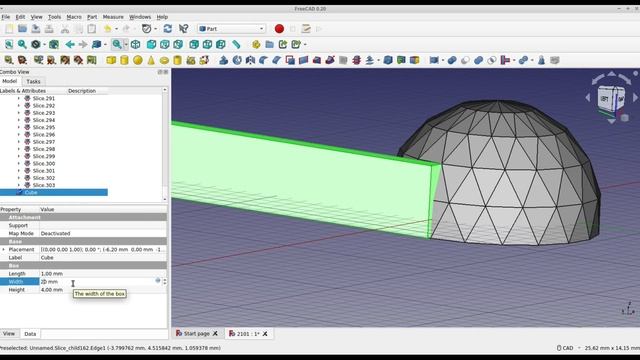The width and height of the screenshot is (640, 360).
Task: Click the Refresh recompute icon
Action: coord(167,29)
